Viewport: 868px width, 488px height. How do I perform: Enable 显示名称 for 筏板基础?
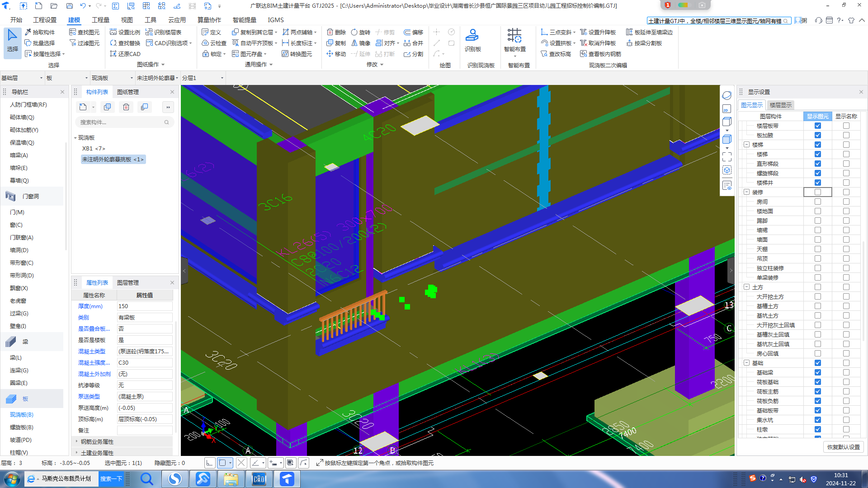[x=846, y=382]
